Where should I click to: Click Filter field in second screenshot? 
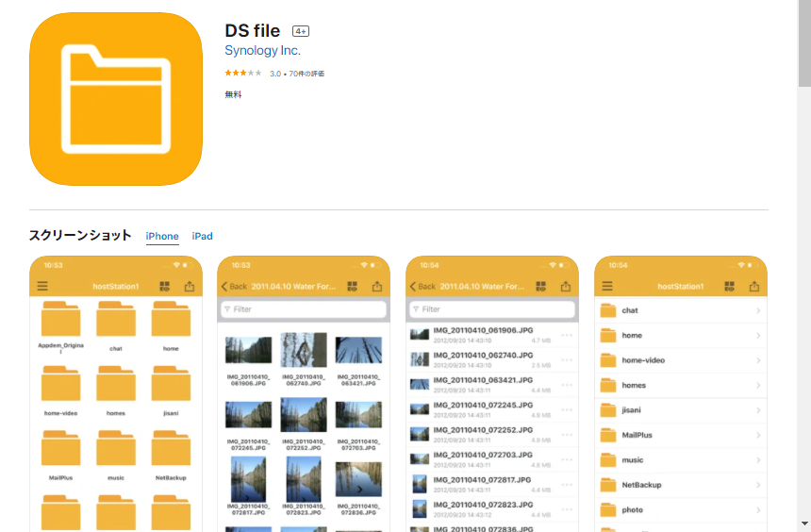[x=304, y=309]
